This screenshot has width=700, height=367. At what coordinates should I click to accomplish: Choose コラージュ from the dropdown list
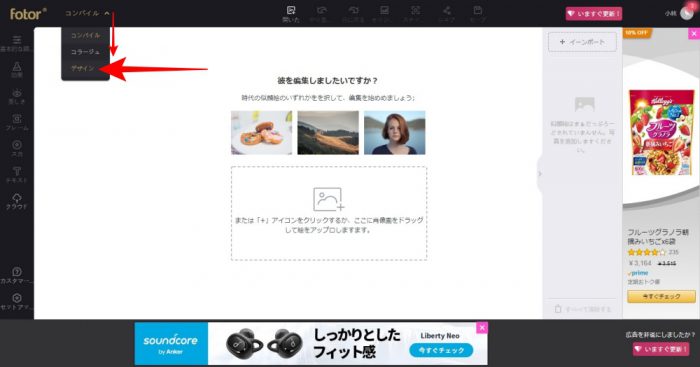pyautogui.click(x=85, y=52)
